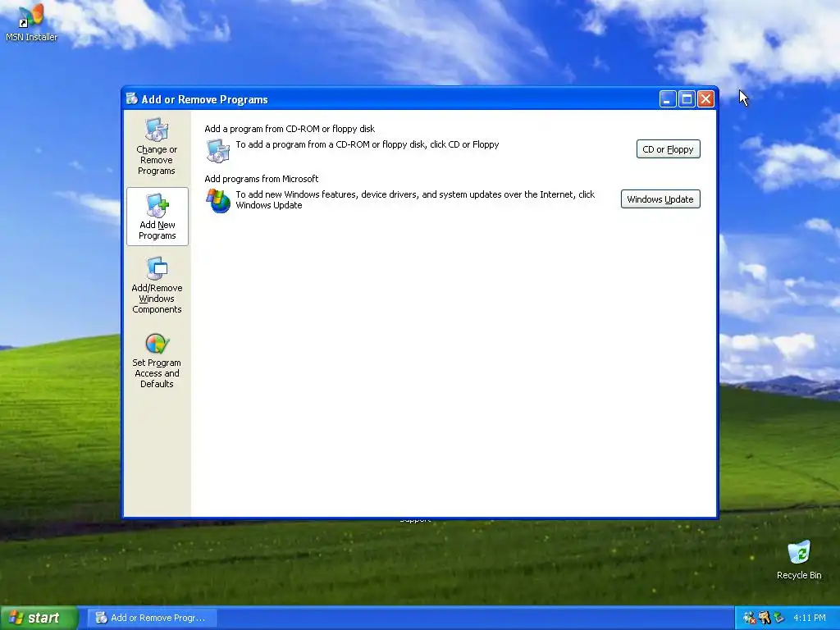
Task: Open Add/Remove Windows Components
Action: click(x=157, y=285)
